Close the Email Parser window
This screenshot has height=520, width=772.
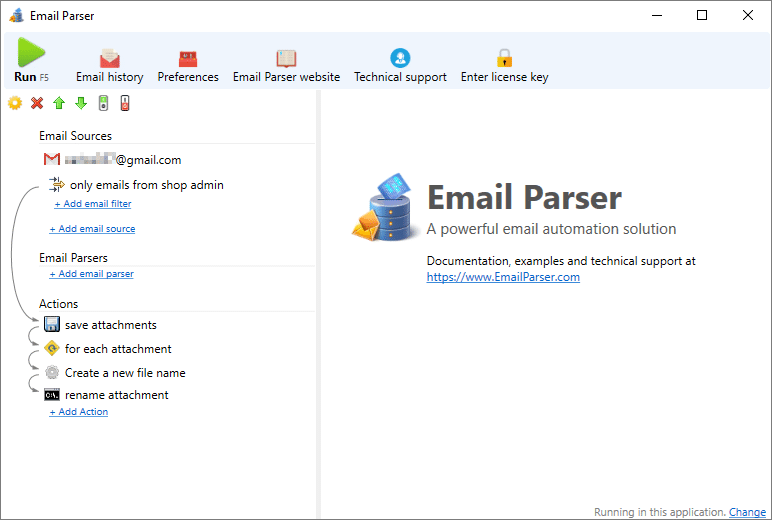[x=747, y=15]
